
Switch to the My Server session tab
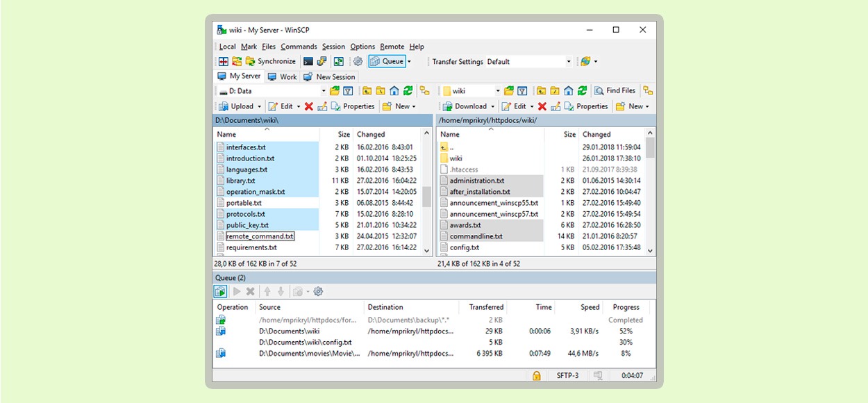click(x=239, y=76)
